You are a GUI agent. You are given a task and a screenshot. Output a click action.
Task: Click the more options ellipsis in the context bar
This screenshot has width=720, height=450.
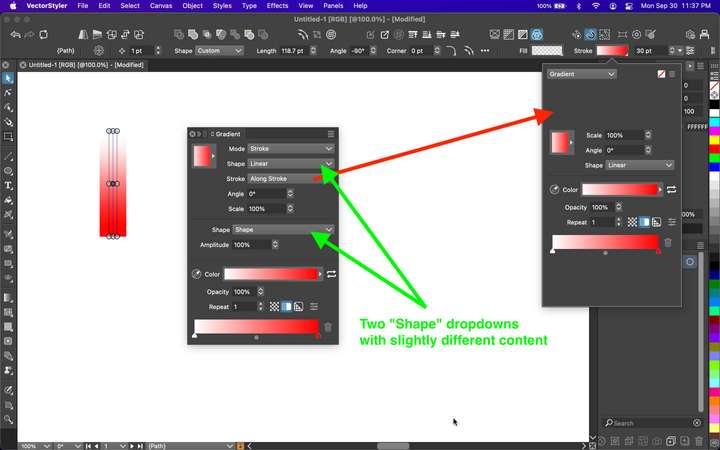point(485,51)
